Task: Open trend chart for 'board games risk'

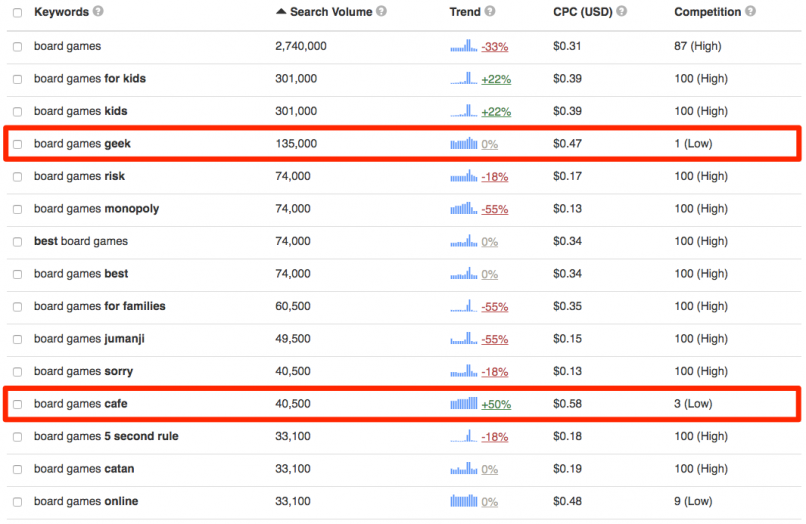Action: tap(464, 176)
